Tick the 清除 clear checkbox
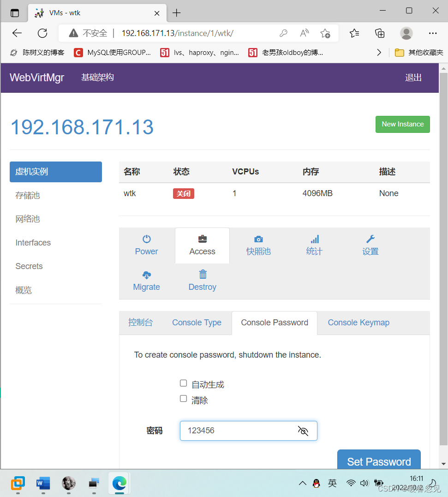This screenshot has width=448, height=497. click(x=183, y=398)
